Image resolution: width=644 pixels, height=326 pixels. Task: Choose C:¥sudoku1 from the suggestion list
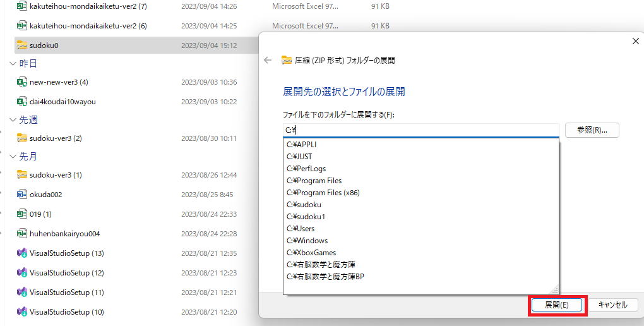421,217
